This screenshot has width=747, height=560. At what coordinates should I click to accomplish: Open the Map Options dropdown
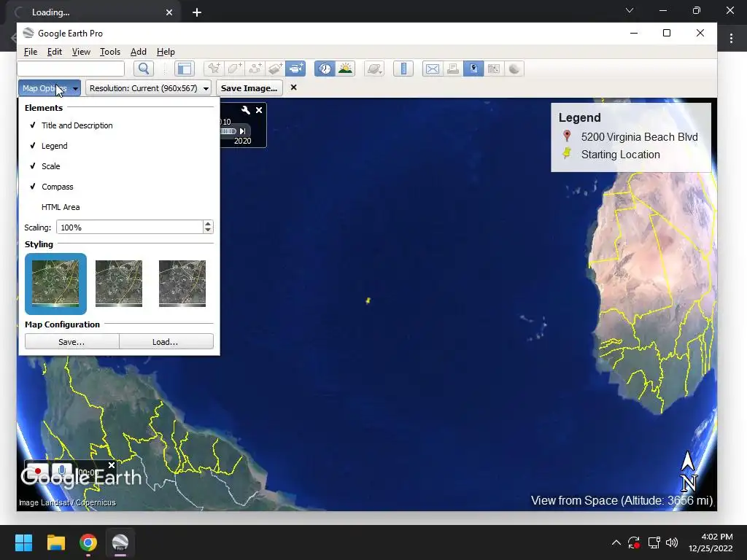click(x=50, y=88)
